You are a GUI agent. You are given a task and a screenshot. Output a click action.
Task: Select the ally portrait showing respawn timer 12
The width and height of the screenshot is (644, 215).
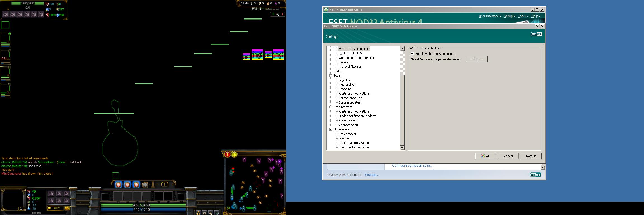tap(5, 57)
